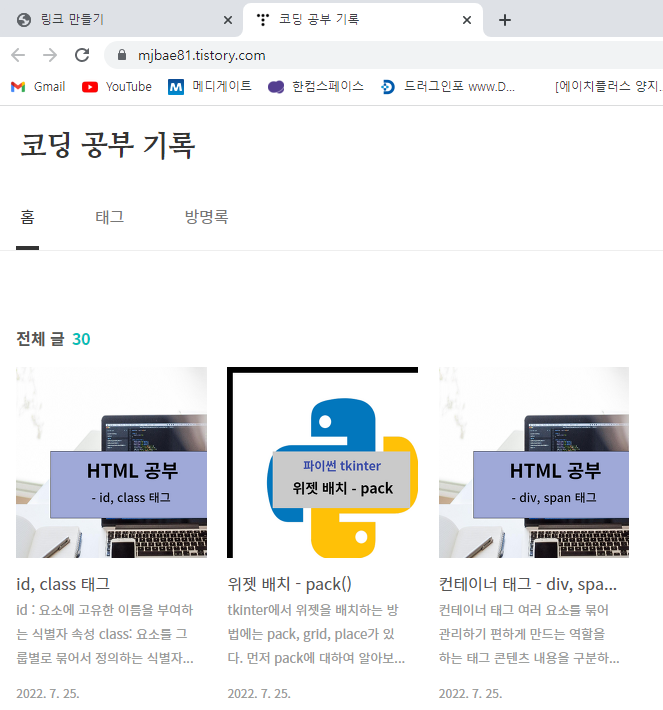Image resolution: width=663 pixels, height=710 pixels.
Task: Click the id 요소에 고유한 이름 excerpt
Action: [x=105, y=634]
